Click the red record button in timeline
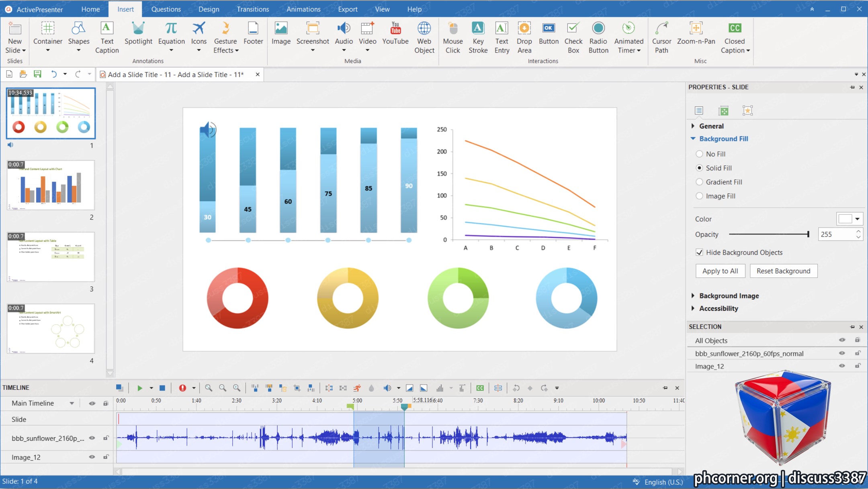Viewport: 868px width, 489px height. pyautogui.click(x=182, y=388)
